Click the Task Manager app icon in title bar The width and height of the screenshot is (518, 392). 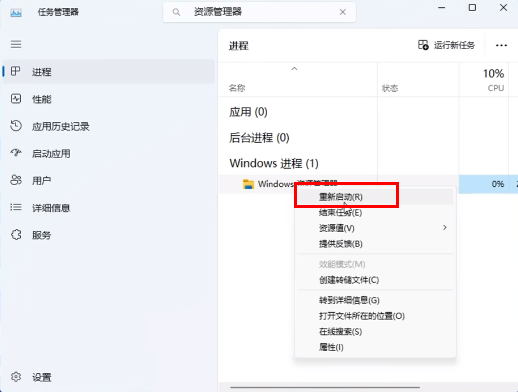coord(16,13)
